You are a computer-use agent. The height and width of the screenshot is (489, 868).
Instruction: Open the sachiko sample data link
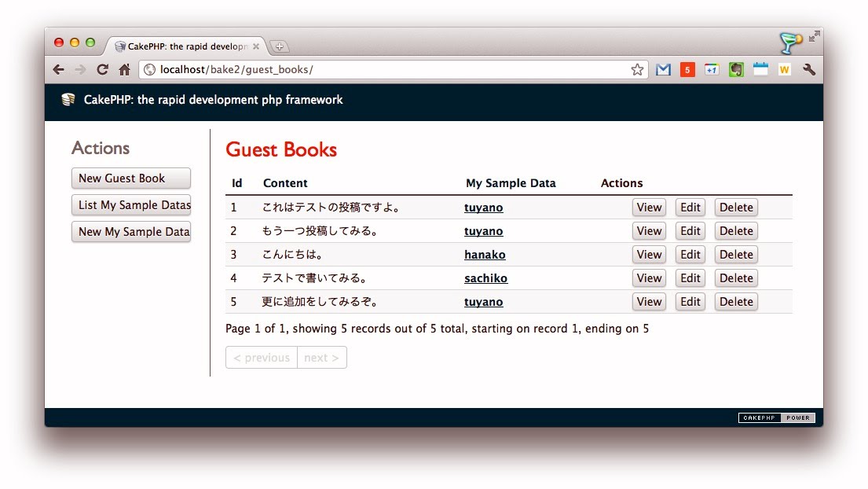pyautogui.click(x=485, y=278)
